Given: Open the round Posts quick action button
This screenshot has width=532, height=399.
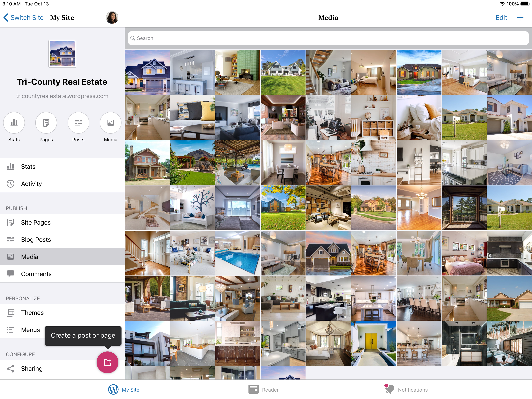Looking at the screenshot, I should 78,123.
